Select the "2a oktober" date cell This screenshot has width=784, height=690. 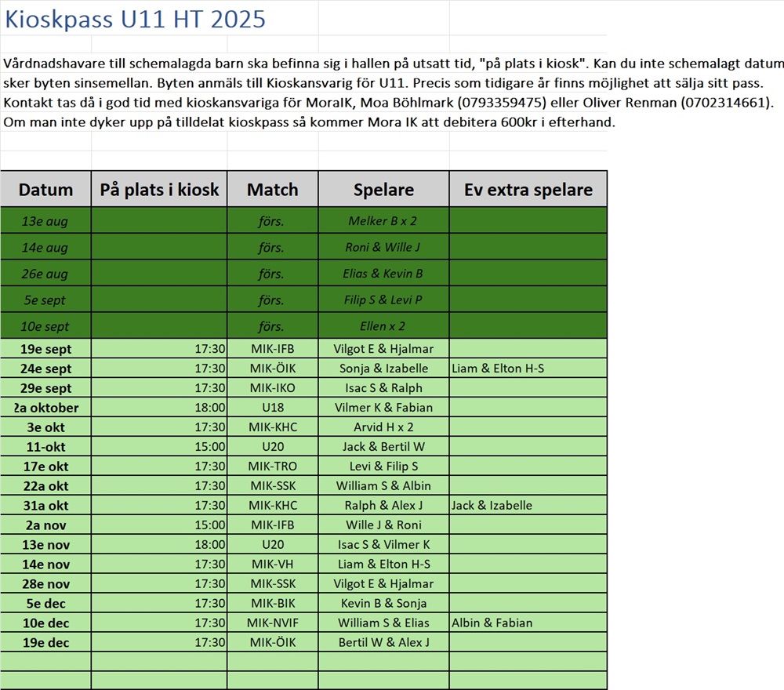(45, 408)
